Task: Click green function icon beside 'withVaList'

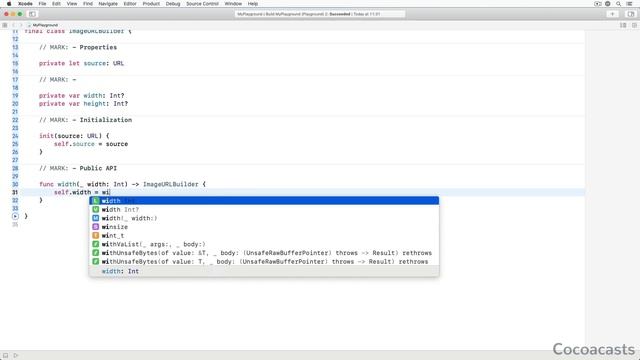Action: pos(96,244)
